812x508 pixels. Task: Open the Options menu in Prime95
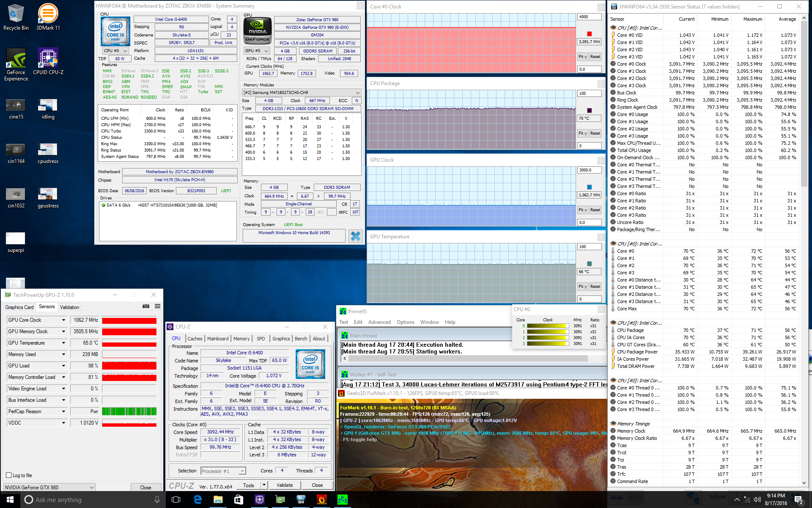point(406,322)
